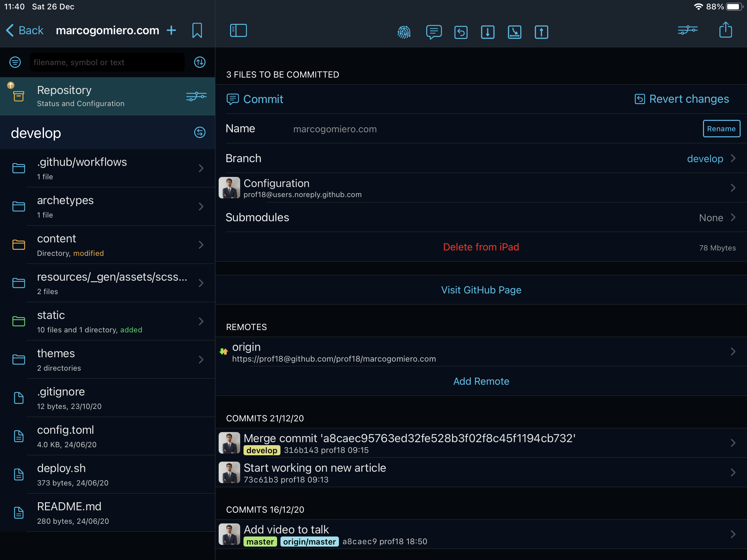Tap the config.toml file icon

coord(18,436)
